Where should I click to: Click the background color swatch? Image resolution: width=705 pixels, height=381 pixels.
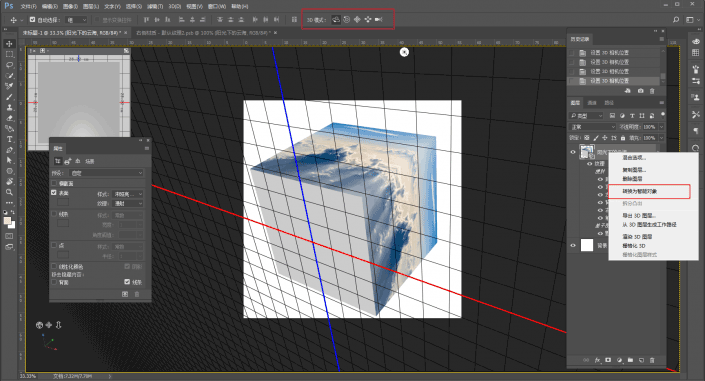tap(12, 225)
